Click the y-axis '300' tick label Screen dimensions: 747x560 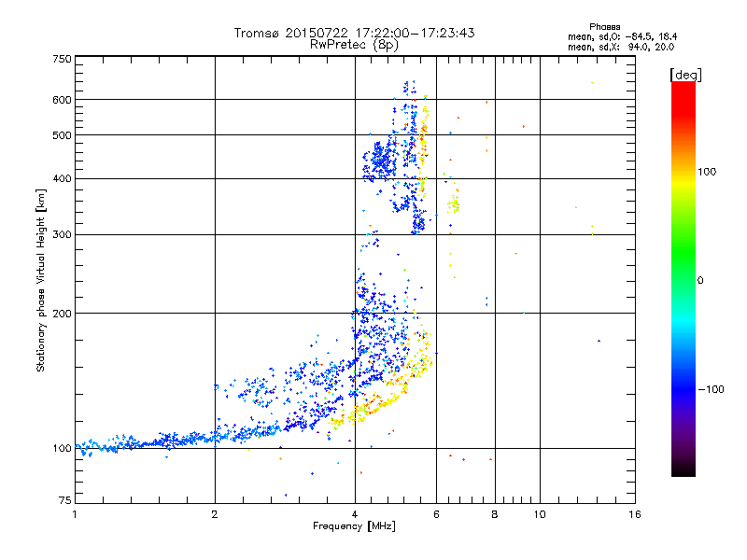coord(62,234)
